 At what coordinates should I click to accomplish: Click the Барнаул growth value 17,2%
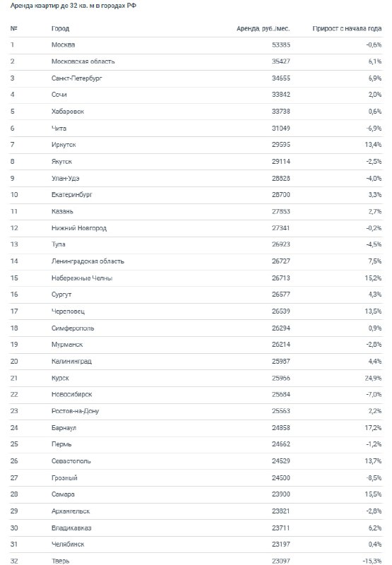click(373, 428)
